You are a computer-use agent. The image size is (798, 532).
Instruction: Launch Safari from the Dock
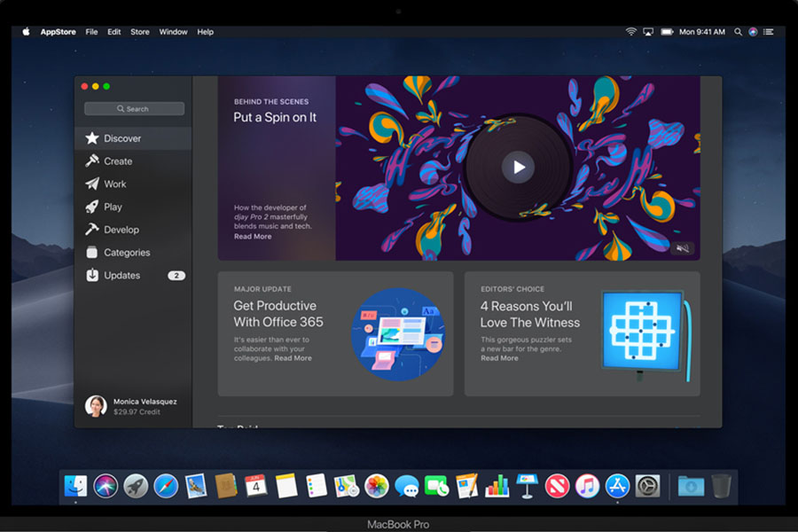166,486
